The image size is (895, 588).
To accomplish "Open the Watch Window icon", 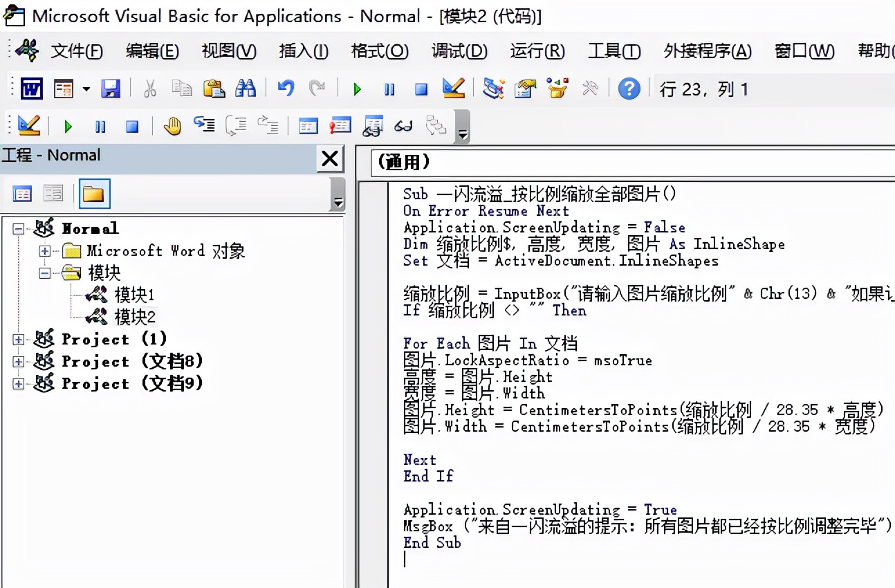I will coord(372,126).
